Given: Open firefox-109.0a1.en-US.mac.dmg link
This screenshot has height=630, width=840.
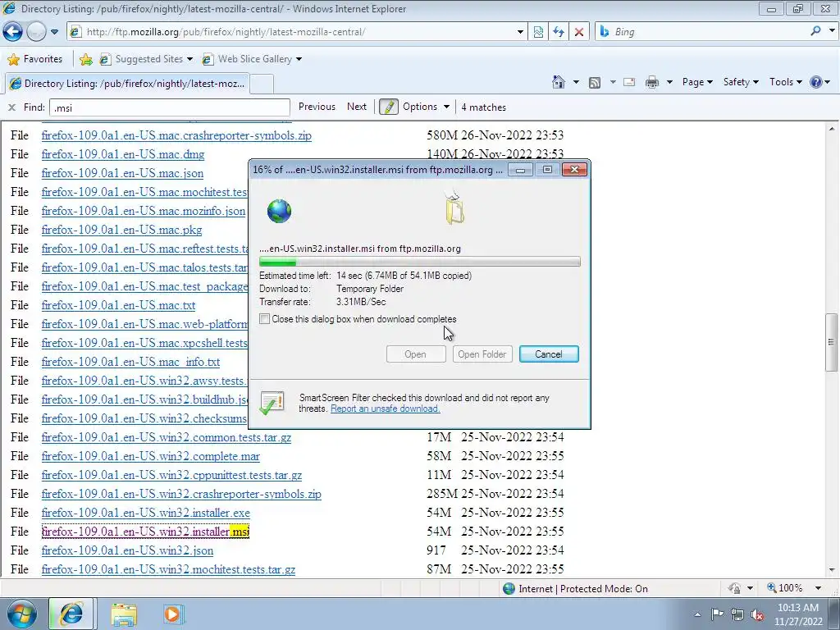Looking at the screenshot, I should pyautogui.click(x=123, y=154).
